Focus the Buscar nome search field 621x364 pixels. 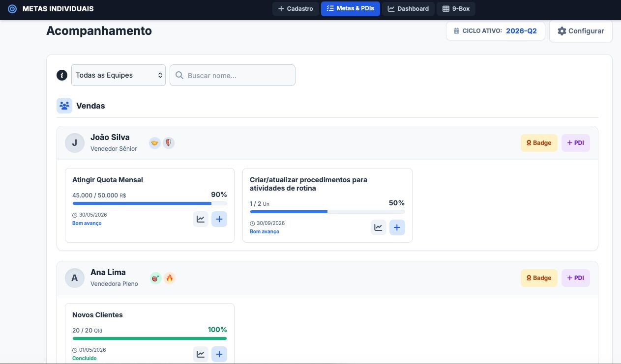(233, 75)
